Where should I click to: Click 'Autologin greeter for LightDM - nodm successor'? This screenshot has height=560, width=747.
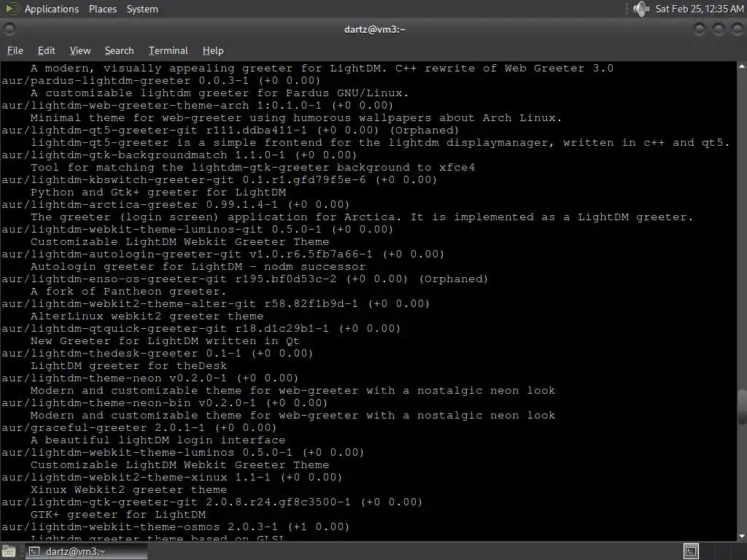(x=198, y=266)
